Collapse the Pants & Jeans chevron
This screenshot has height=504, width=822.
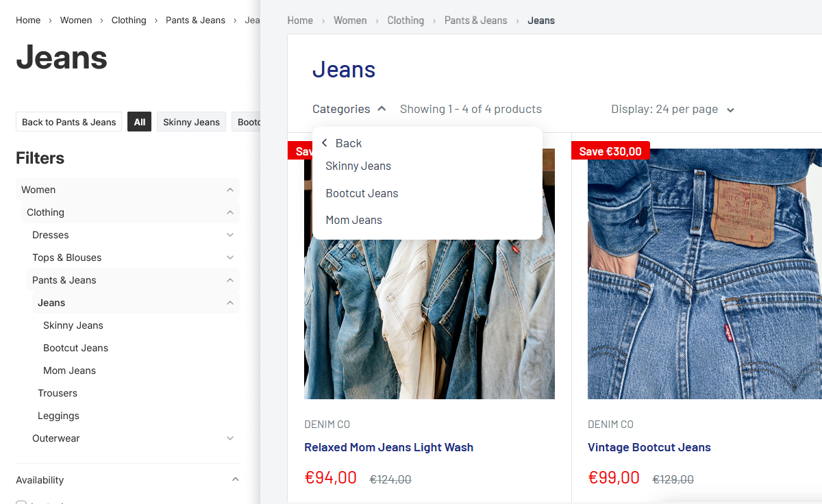(x=230, y=280)
